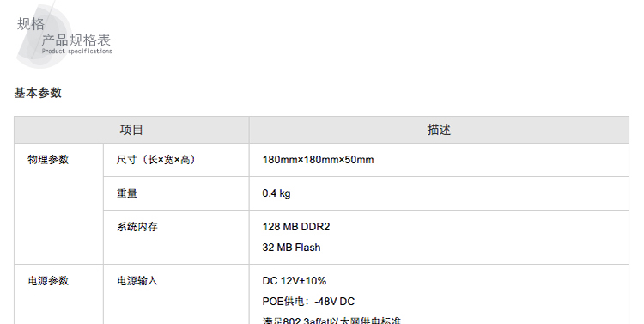Select the 32 MB Flash text

292,248
